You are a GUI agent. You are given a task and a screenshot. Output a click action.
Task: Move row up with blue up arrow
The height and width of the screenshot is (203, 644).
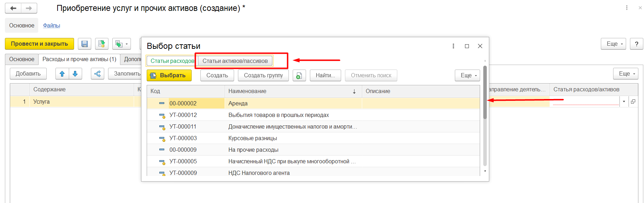[x=62, y=74]
